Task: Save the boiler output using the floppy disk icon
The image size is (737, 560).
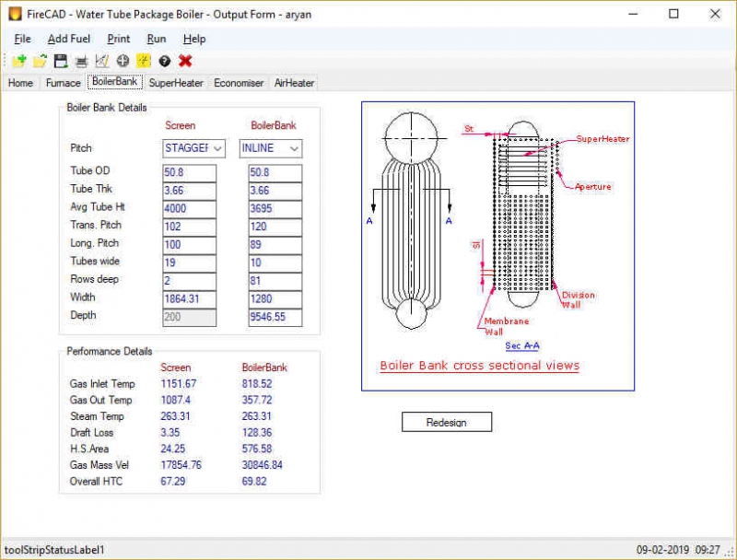Action: point(59,61)
